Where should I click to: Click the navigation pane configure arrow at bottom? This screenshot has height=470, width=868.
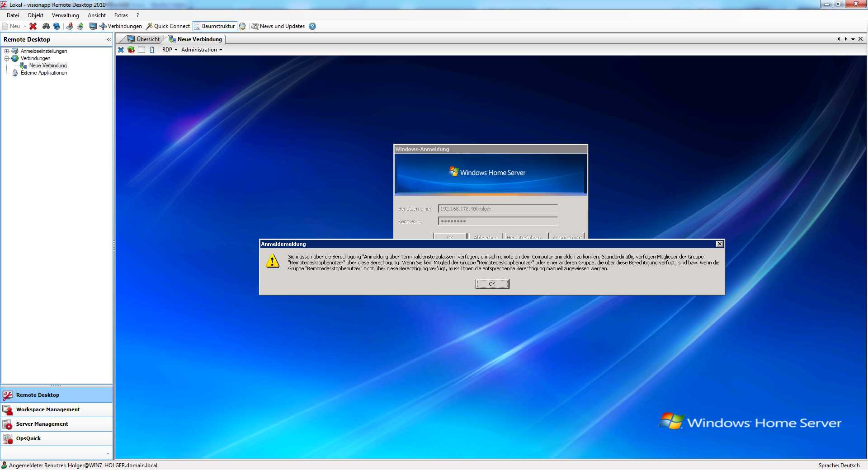pyautogui.click(x=108, y=453)
